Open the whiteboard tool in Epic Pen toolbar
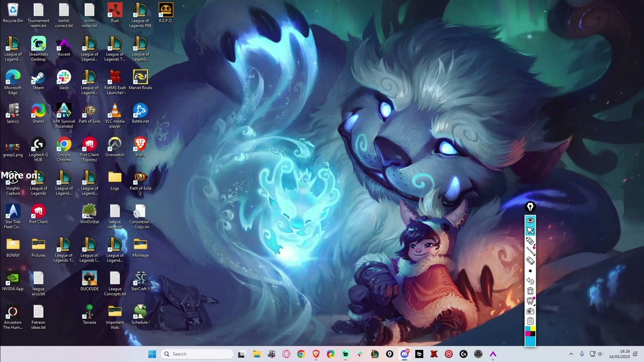This screenshot has height=362, width=644. (x=530, y=301)
